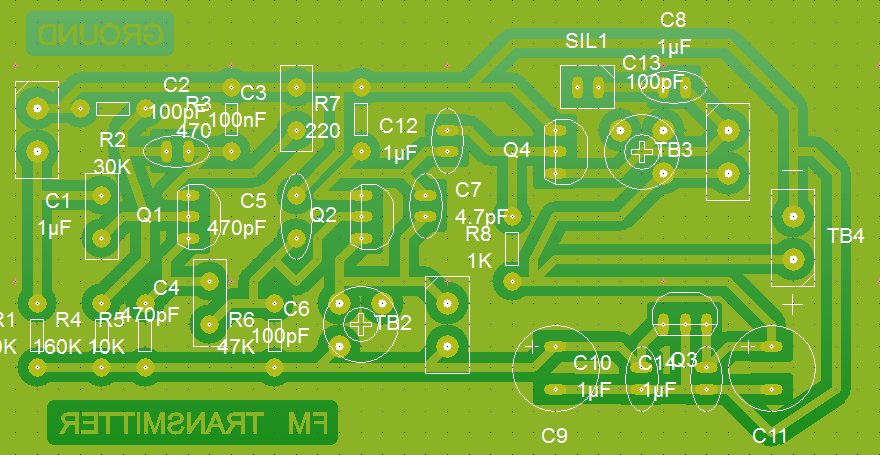
Task: Click the C11 capacitor designator
Action: (769, 436)
